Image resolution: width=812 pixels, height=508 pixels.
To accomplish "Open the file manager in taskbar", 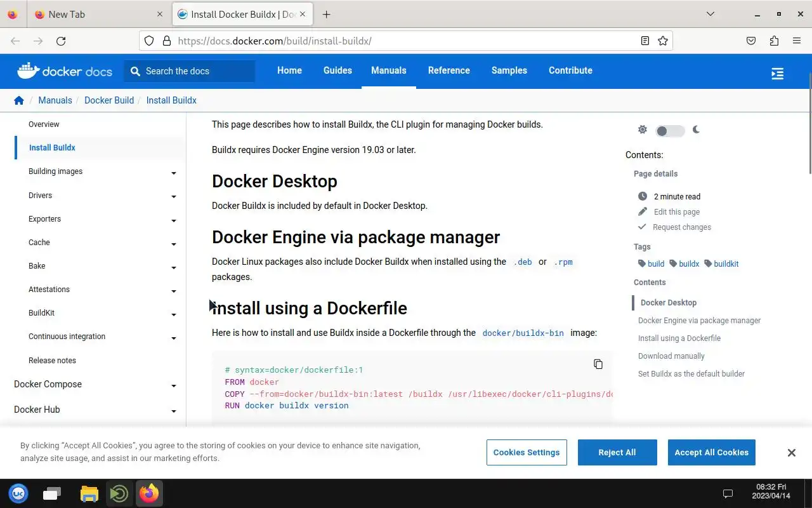I will pyautogui.click(x=89, y=493).
